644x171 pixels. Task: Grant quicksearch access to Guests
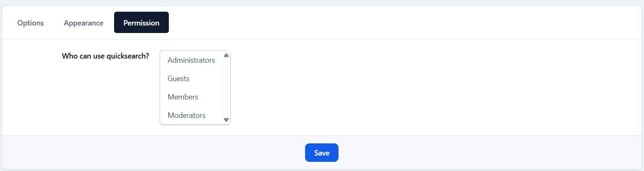(x=178, y=79)
